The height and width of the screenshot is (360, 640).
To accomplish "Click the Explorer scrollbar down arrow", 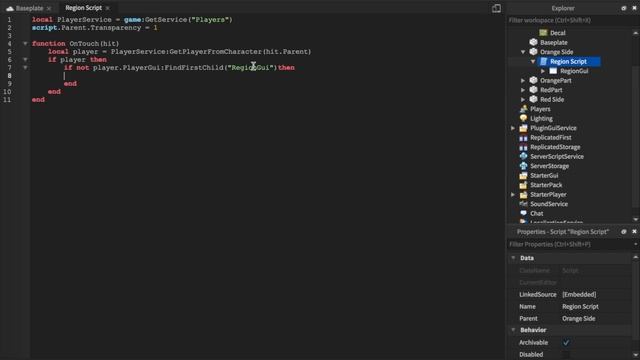I will (x=636, y=220).
